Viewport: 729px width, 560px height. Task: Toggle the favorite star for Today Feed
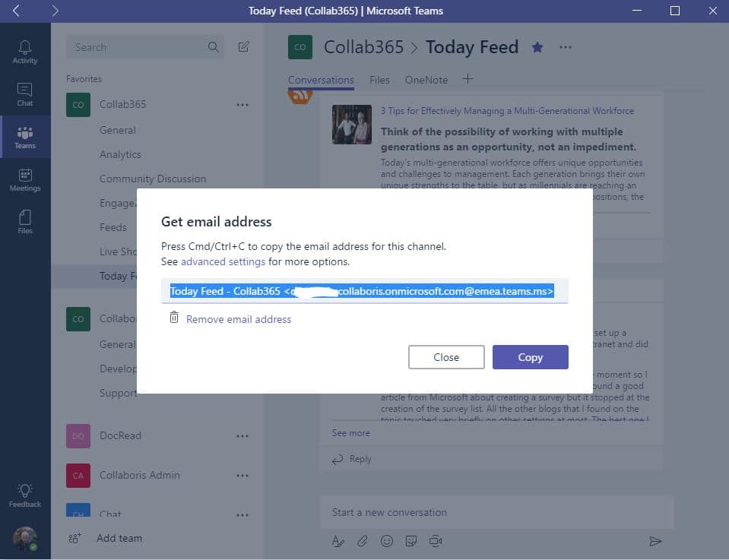click(x=537, y=47)
